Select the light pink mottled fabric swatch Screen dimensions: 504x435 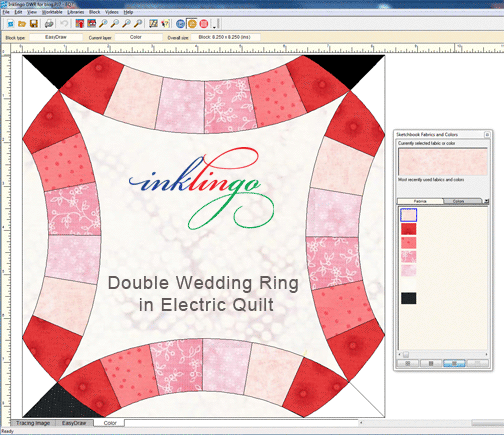coord(409,270)
